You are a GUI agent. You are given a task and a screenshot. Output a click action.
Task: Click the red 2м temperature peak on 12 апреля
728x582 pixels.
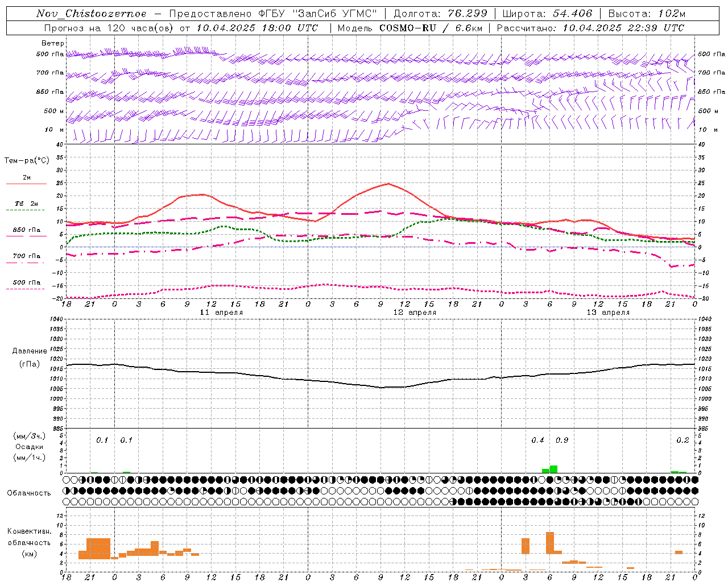tap(388, 184)
